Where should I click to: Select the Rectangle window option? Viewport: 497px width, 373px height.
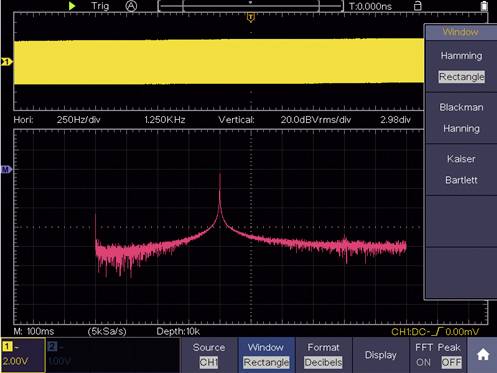(461, 77)
